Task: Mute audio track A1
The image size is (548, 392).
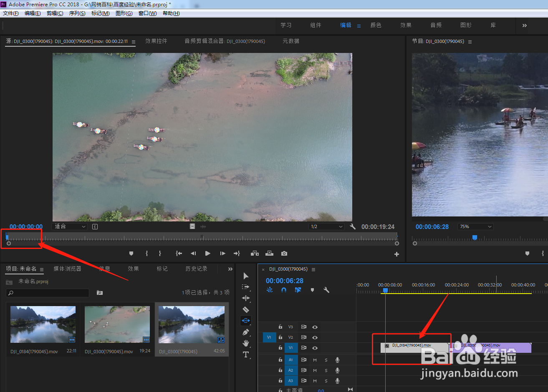Action: pyautogui.click(x=315, y=360)
